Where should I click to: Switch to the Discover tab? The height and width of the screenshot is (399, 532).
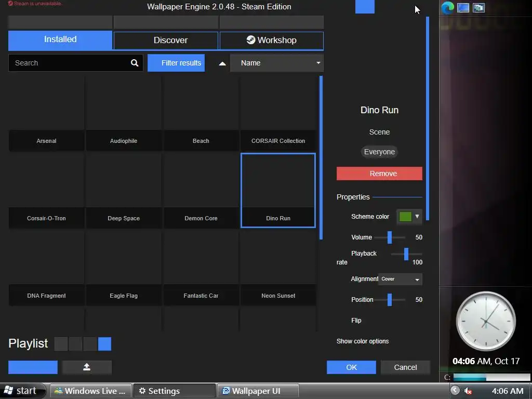click(166, 41)
